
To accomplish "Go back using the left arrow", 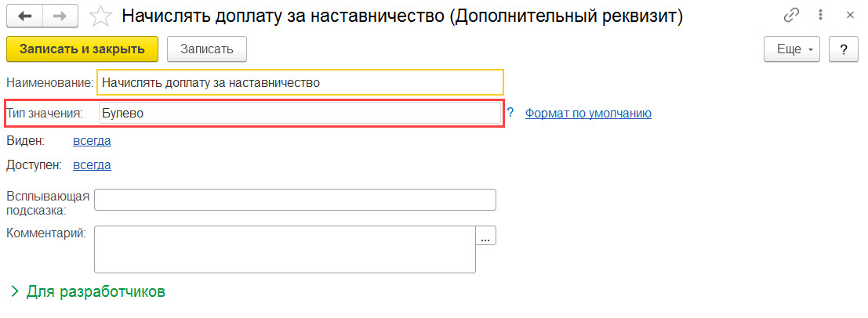I will click(25, 16).
